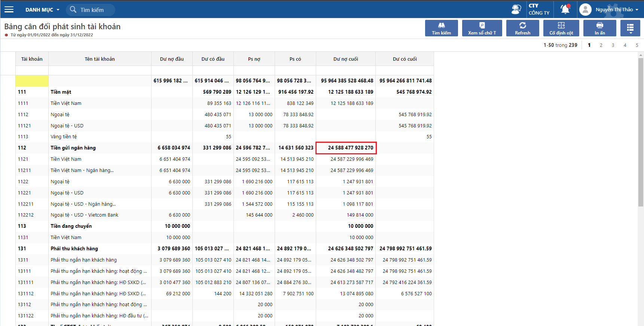
Task: Click Cố định cột to freeze columns
Action: point(561,28)
